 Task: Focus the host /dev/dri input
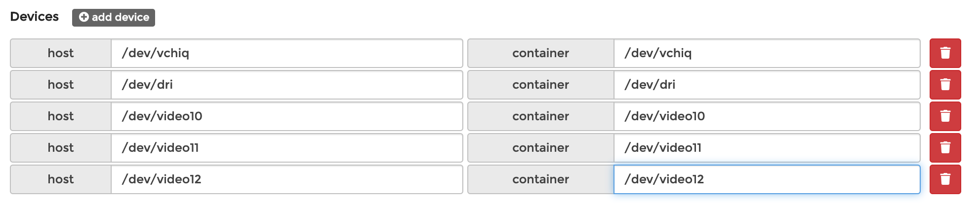286,85
